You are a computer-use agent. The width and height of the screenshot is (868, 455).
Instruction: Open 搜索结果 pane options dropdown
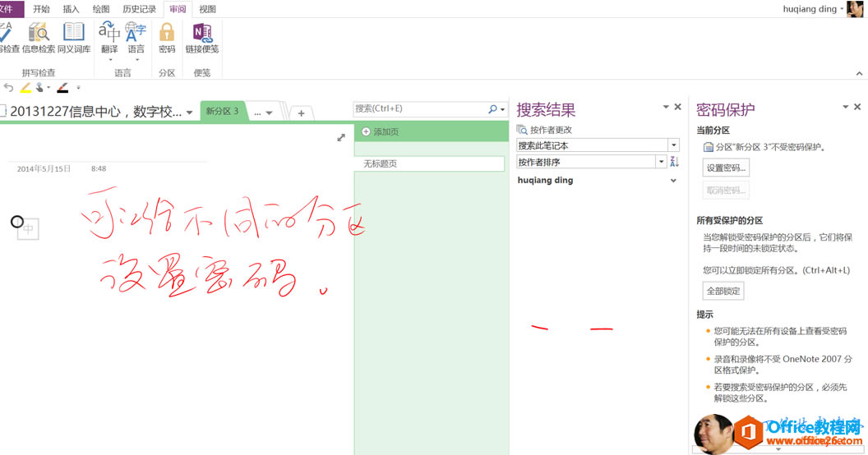[x=666, y=107]
